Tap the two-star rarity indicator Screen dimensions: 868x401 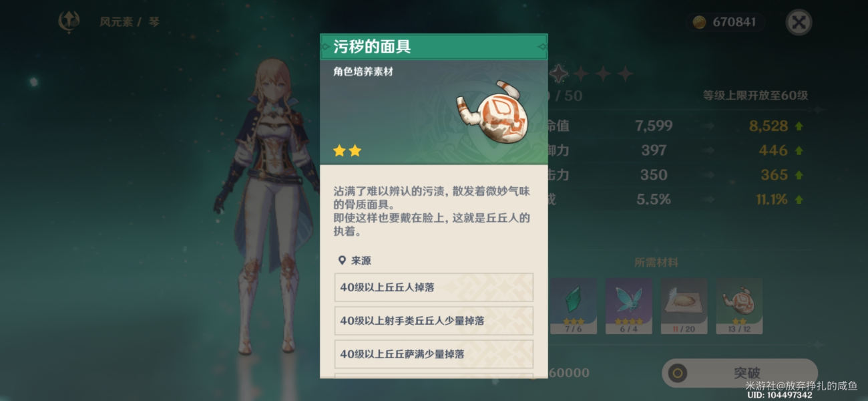pyautogui.click(x=347, y=151)
